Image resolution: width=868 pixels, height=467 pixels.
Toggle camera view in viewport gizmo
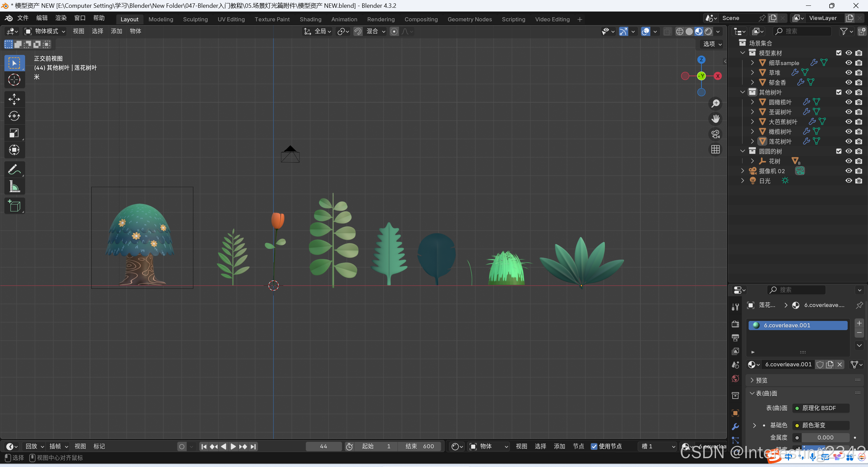click(715, 134)
